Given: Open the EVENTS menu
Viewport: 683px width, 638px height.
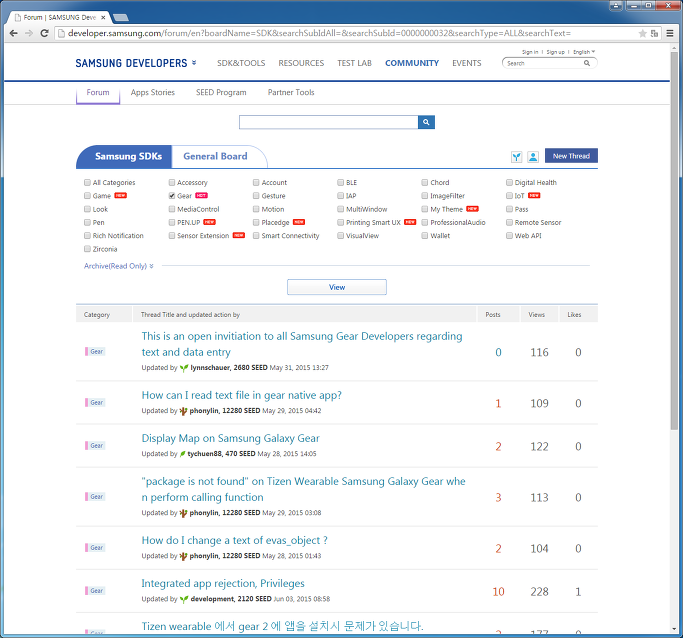Looking at the screenshot, I should (x=467, y=63).
